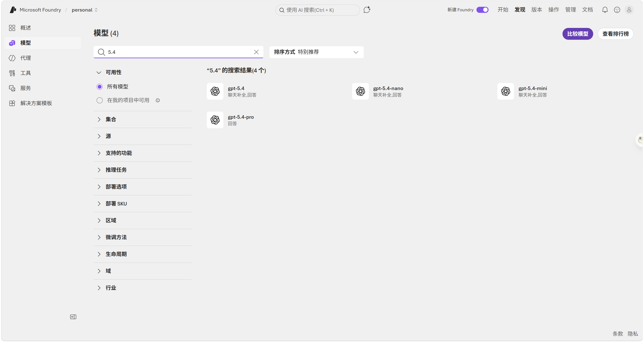This screenshot has height=342, width=644.
Task: Go to the 管理 top nav tab
Action: pyautogui.click(x=571, y=10)
